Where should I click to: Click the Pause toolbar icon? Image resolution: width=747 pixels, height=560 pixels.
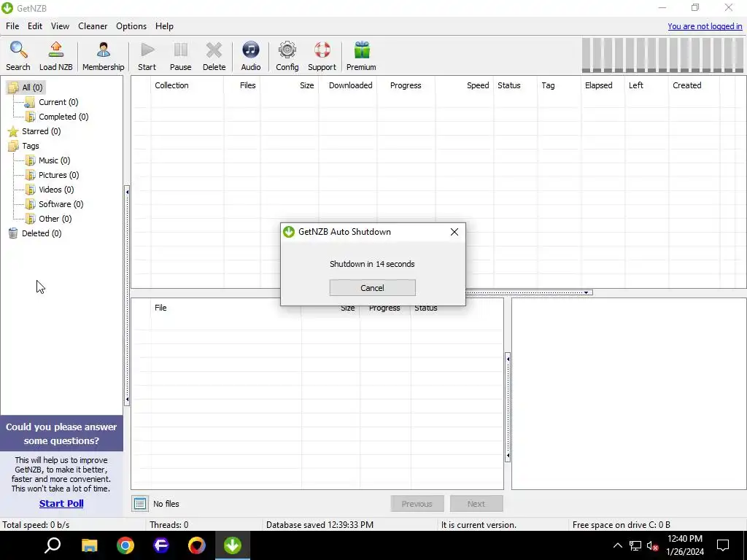point(181,56)
